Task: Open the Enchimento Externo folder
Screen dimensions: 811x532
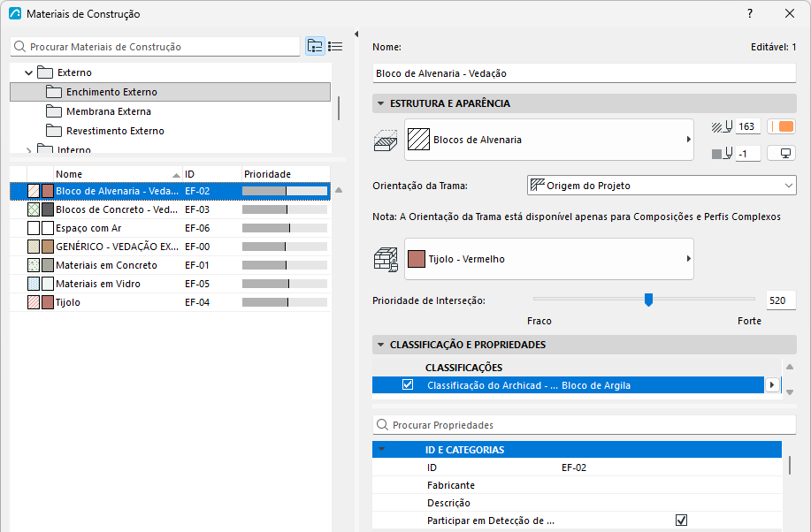Action: point(170,92)
